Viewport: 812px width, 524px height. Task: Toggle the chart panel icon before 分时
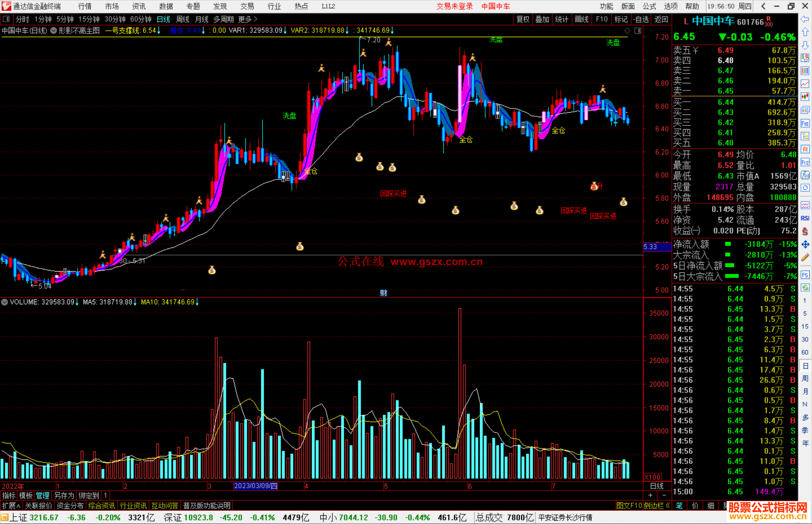tap(6, 19)
